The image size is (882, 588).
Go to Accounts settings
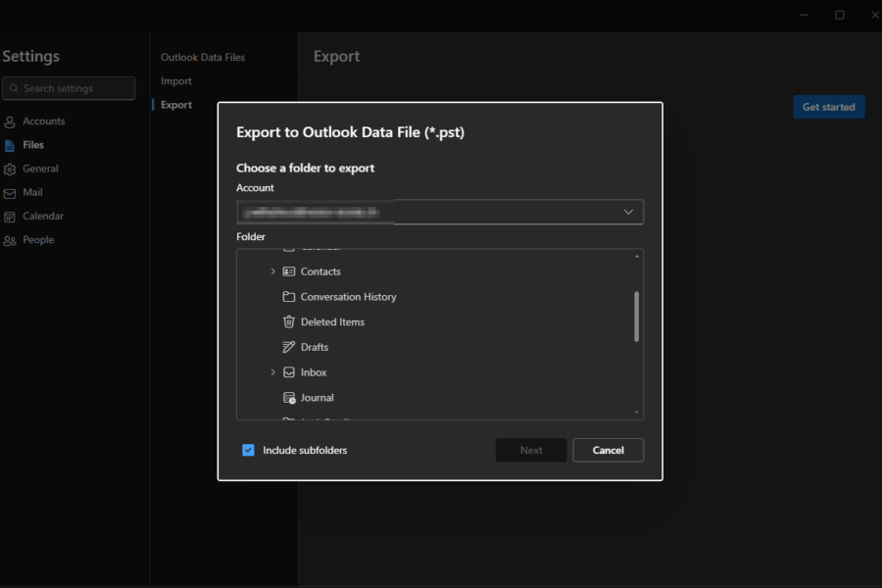(x=44, y=121)
